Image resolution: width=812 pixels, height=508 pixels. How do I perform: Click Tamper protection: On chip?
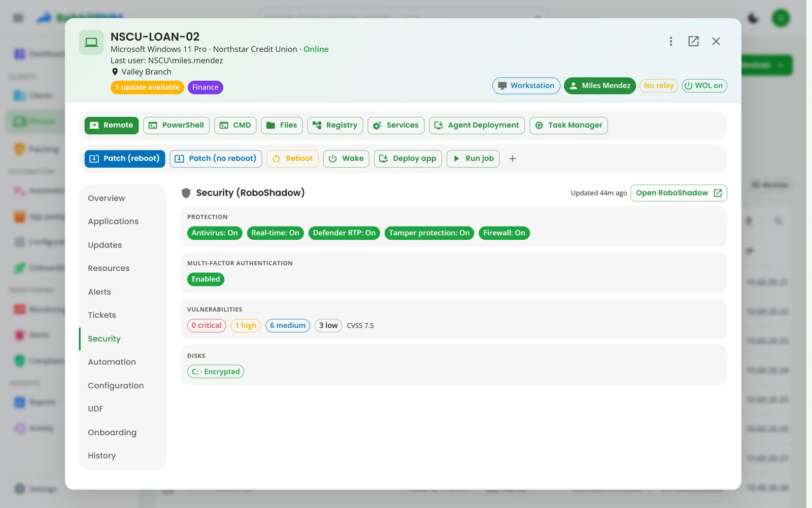pyautogui.click(x=429, y=233)
